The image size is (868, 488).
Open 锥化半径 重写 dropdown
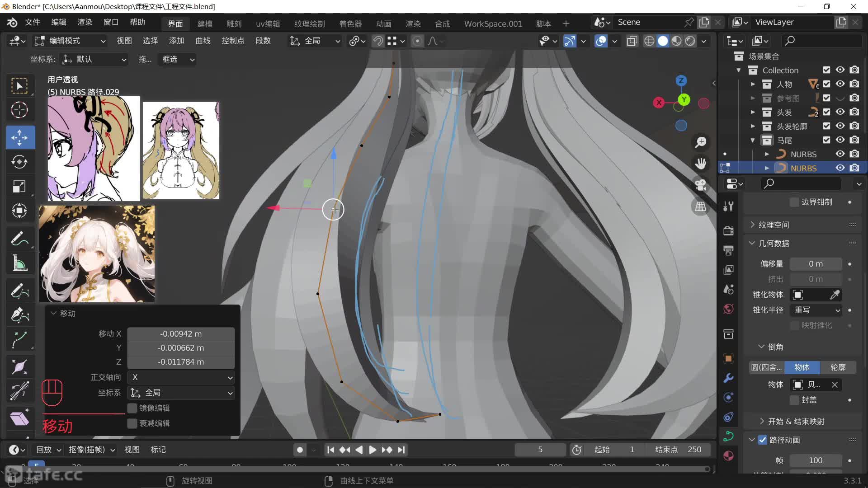[x=816, y=310]
